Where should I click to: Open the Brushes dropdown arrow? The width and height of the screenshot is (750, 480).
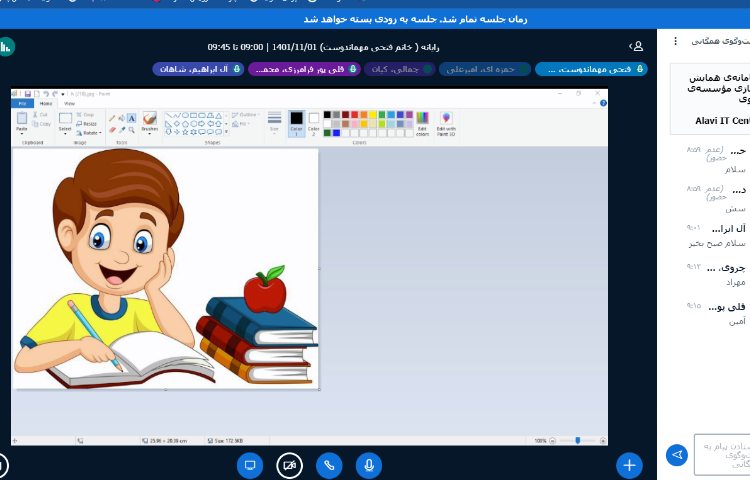point(150,134)
